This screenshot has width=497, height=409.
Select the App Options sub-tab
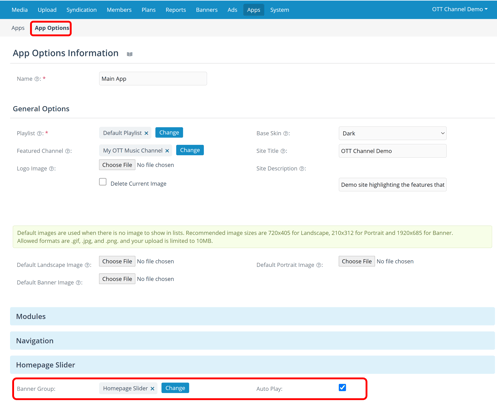[x=52, y=28]
